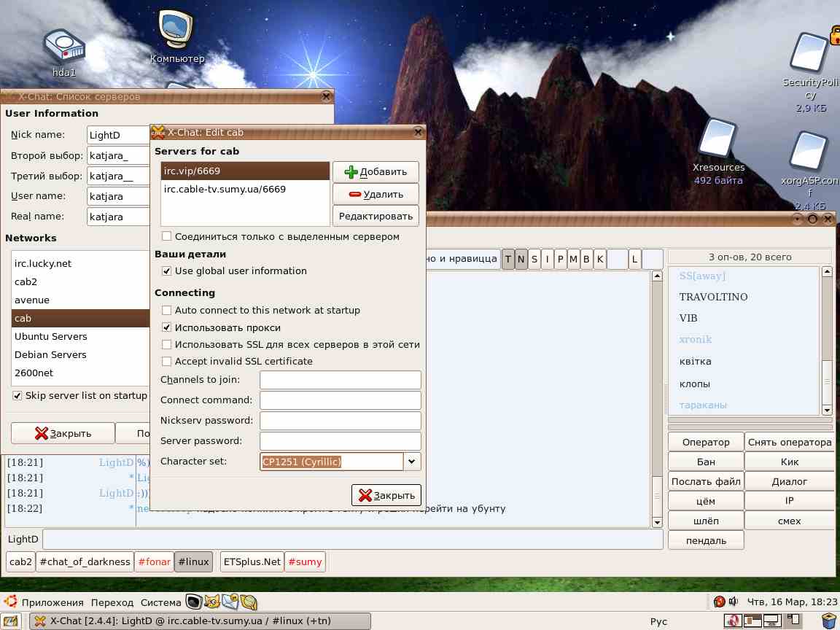Open the trash bin in bottom panel

point(829,621)
